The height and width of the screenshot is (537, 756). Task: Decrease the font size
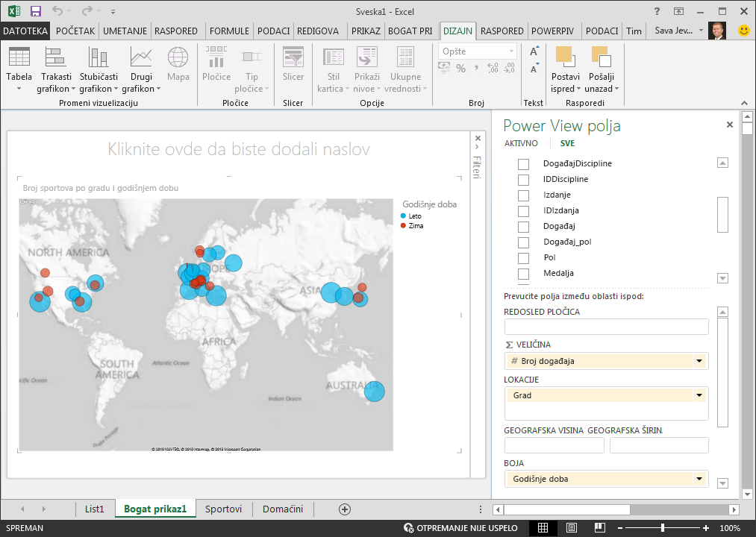pos(534,69)
